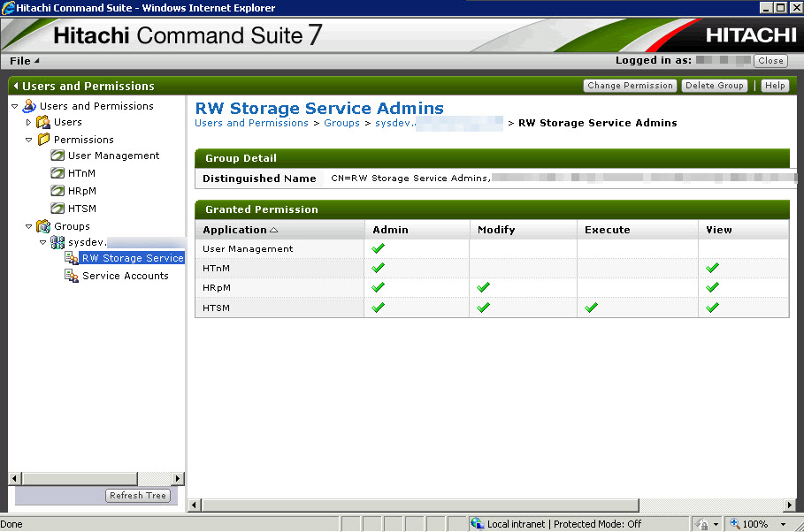This screenshot has height=532, width=804.
Task: Collapse the Permissions tree node
Action: (x=28, y=140)
